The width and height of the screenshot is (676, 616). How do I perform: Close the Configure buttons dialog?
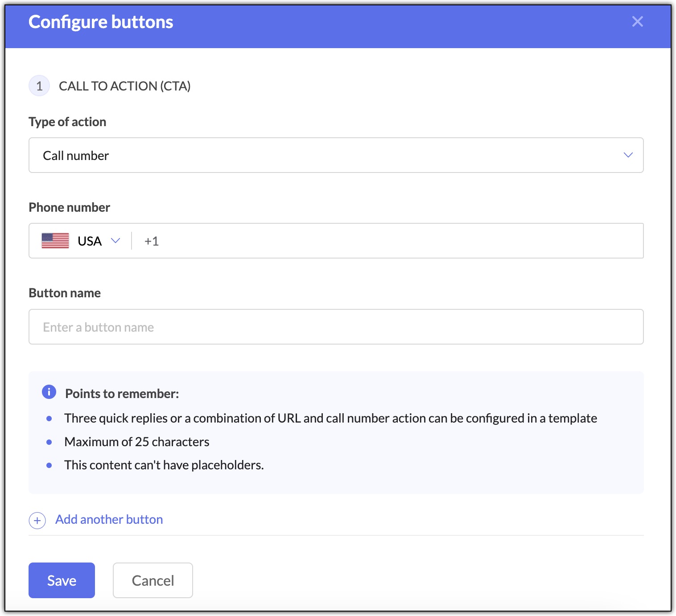(637, 21)
